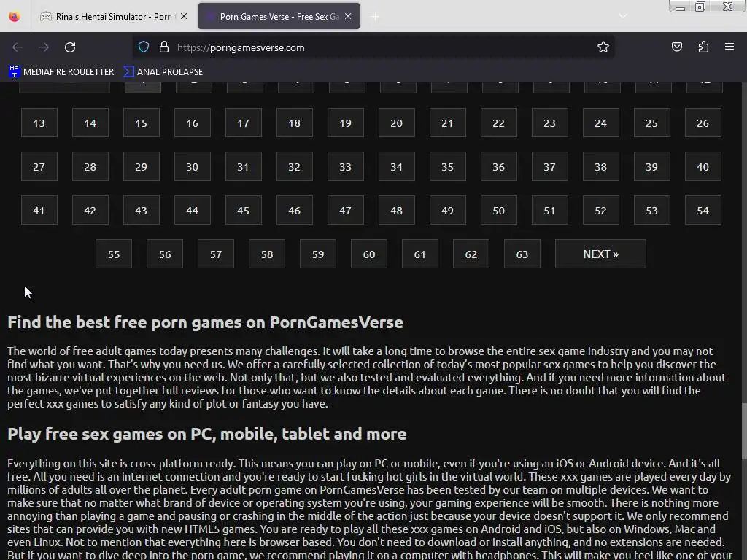Click the browser forward arrow

pyautogui.click(x=44, y=47)
